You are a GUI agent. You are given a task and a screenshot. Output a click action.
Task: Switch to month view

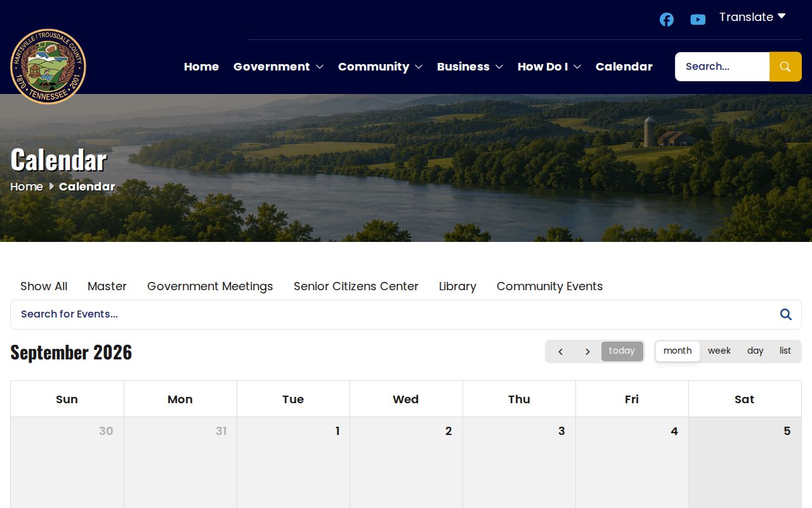(678, 351)
